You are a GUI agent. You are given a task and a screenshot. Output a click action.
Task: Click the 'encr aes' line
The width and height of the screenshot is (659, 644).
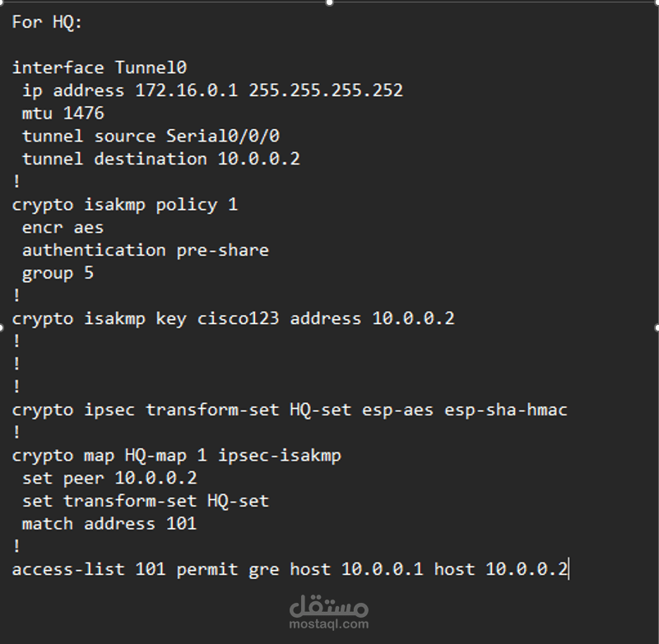tap(63, 227)
